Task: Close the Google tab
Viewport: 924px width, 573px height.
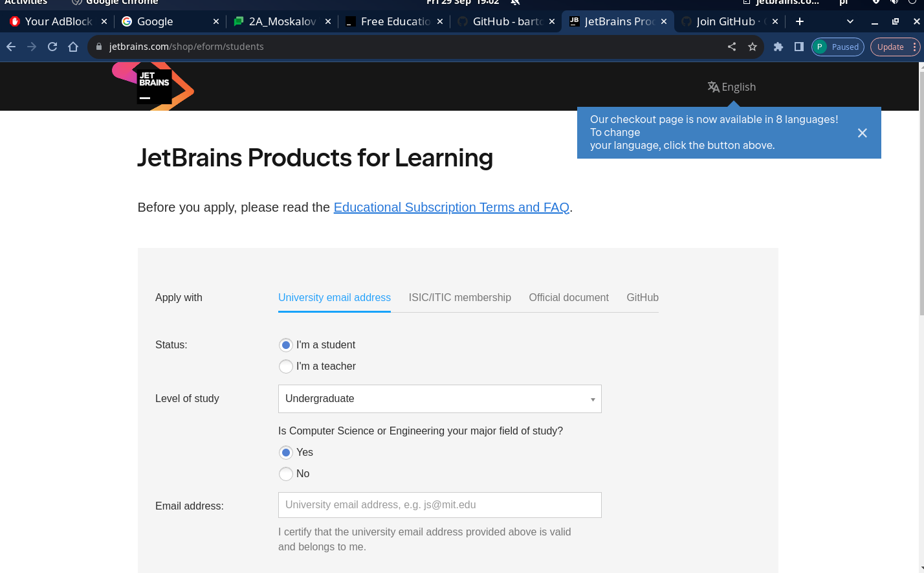Action: tap(216, 21)
